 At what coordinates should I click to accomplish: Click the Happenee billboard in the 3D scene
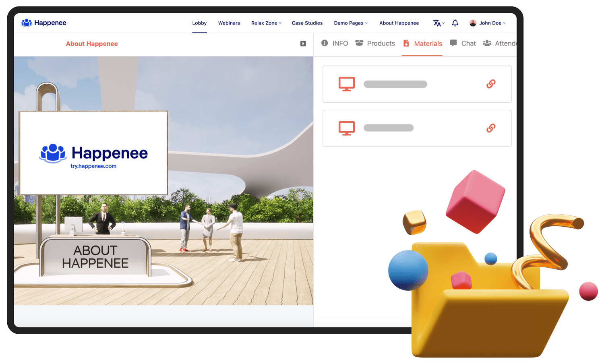(93, 153)
